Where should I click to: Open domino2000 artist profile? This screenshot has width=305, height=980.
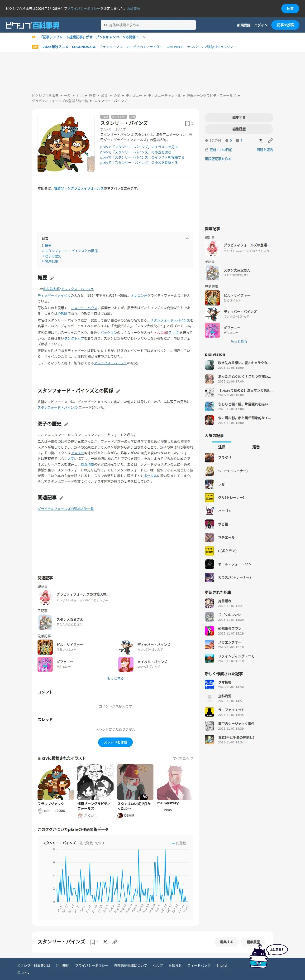click(x=54, y=811)
